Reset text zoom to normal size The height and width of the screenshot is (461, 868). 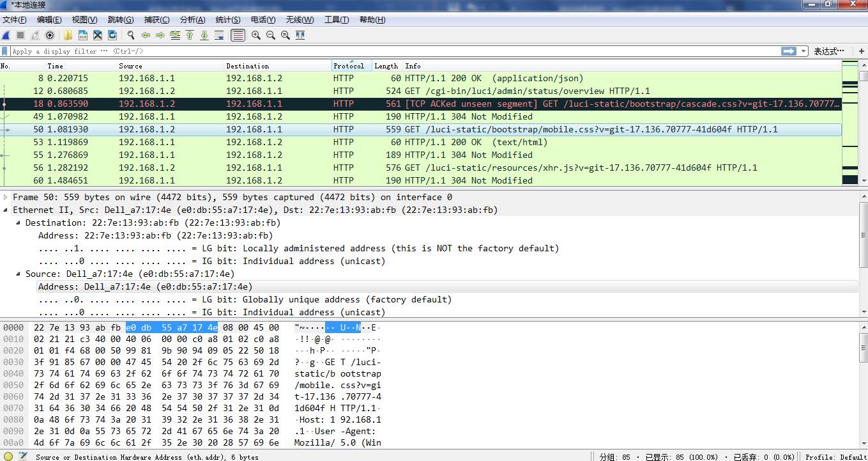pos(286,35)
